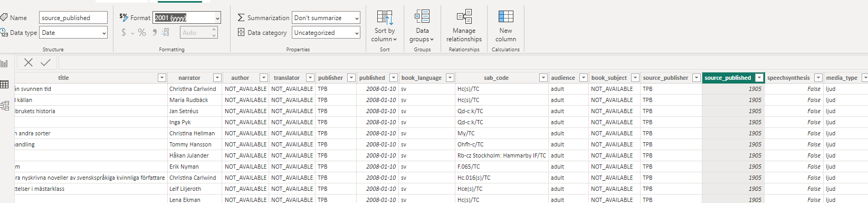Open audience column filter dropdown

pyautogui.click(x=583, y=78)
